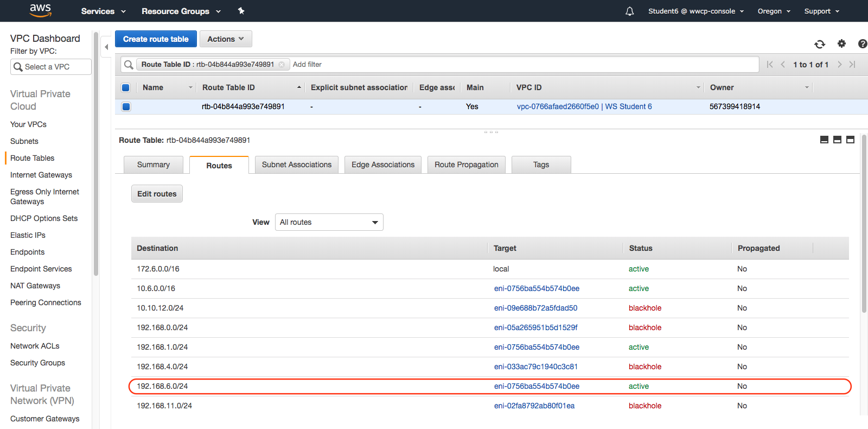Toggle the select-all checkbox in table header
Screen dimensions: 868x429
point(126,87)
